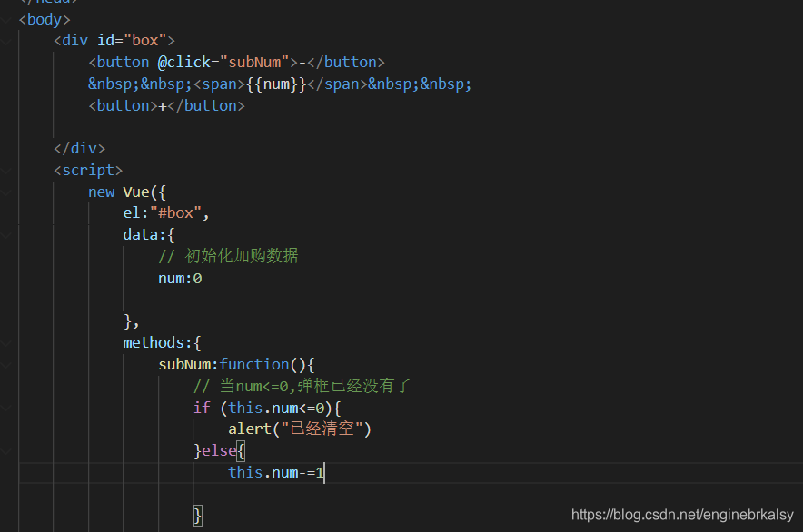Screen dimensions: 803x532
Task: Click the opening <body> tag
Action: pyautogui.click(x=45, y=19)
